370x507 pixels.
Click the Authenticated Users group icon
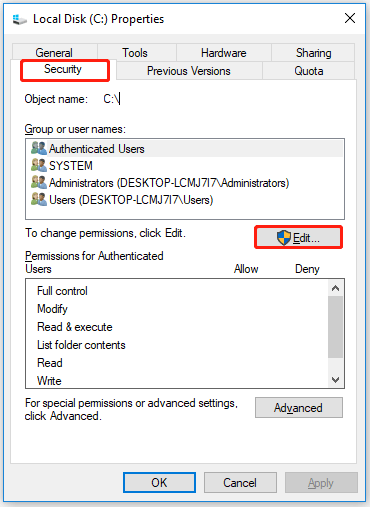click(x=39, y=148)
